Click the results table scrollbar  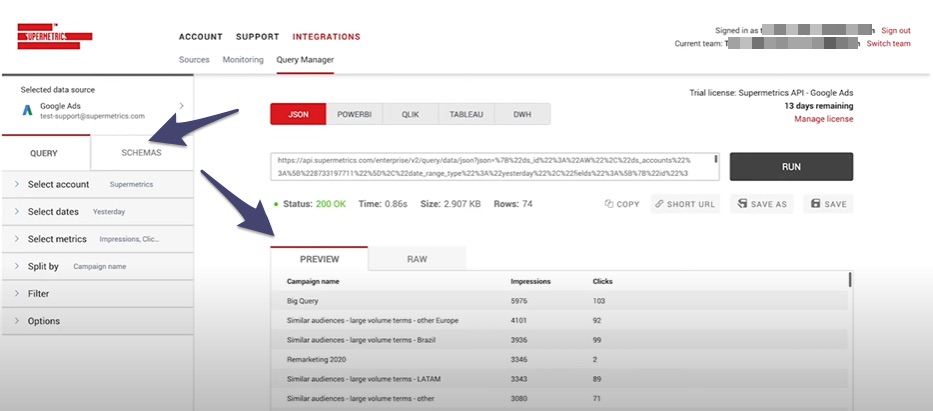pos(850,280)
